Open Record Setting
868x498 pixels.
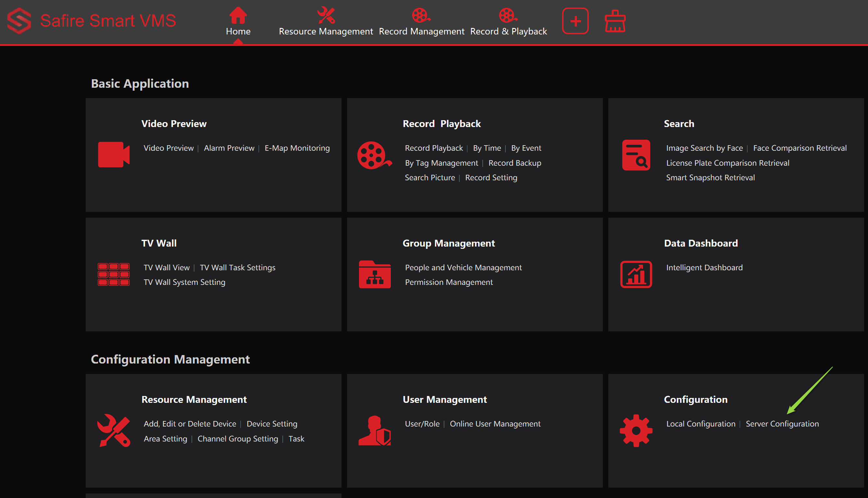click(491, 177)
